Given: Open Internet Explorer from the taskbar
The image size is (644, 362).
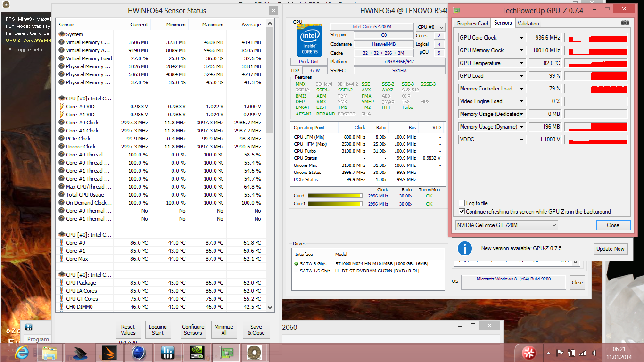Looking at the screenshot, I should tap(22, 353).
